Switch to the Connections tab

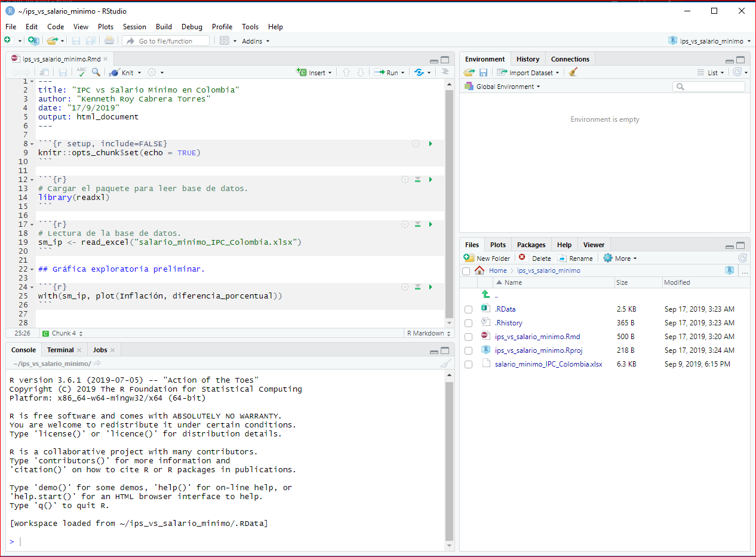click(x=570, y=59)
